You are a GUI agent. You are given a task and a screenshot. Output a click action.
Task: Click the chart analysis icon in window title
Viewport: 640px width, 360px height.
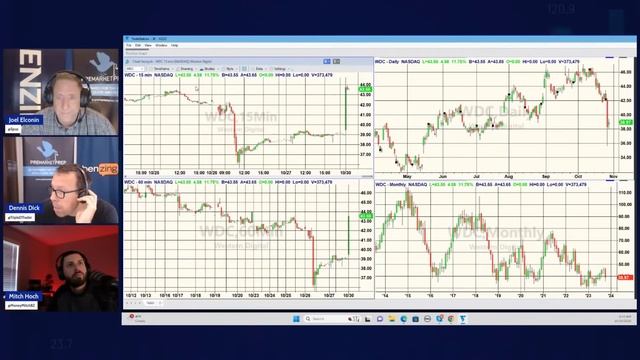coord(127,61)
